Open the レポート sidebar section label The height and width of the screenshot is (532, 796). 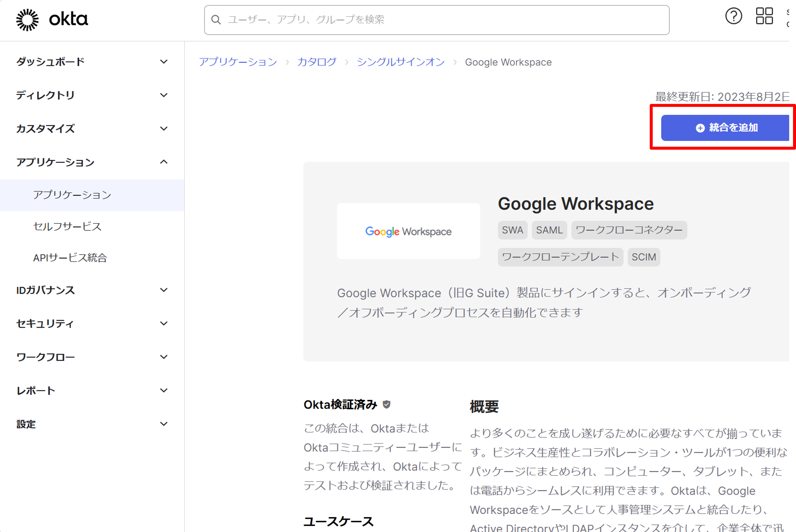click(x=36, y=391)
